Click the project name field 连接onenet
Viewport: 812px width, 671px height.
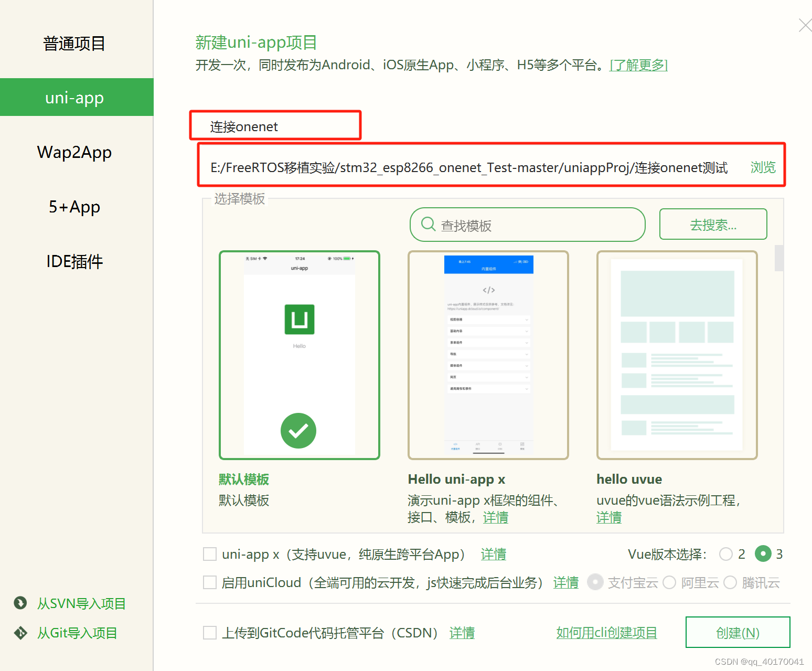[x=275, y=126]
